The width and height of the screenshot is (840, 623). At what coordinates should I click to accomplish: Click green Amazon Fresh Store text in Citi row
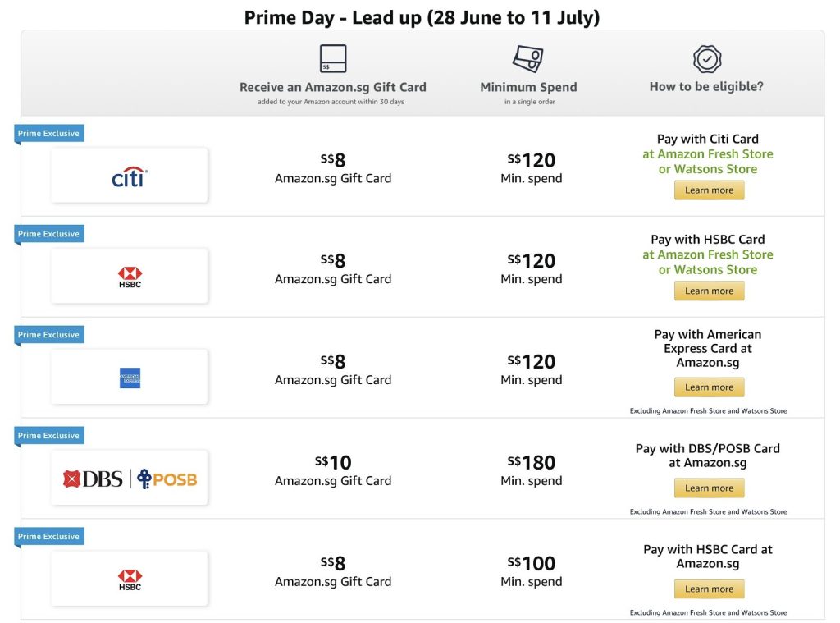coord(707,154)
